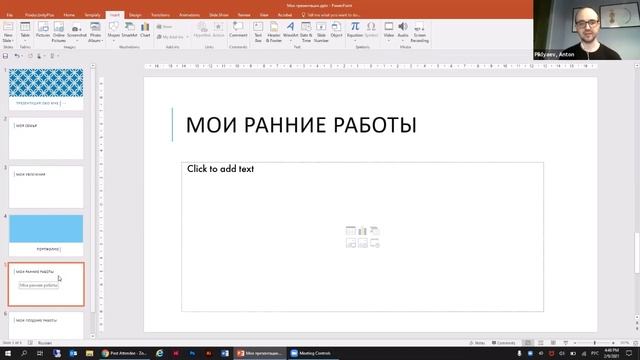This screenshot has width=640, height=360.
Task: Insert a Slide Number
Action: pos(321,32)
